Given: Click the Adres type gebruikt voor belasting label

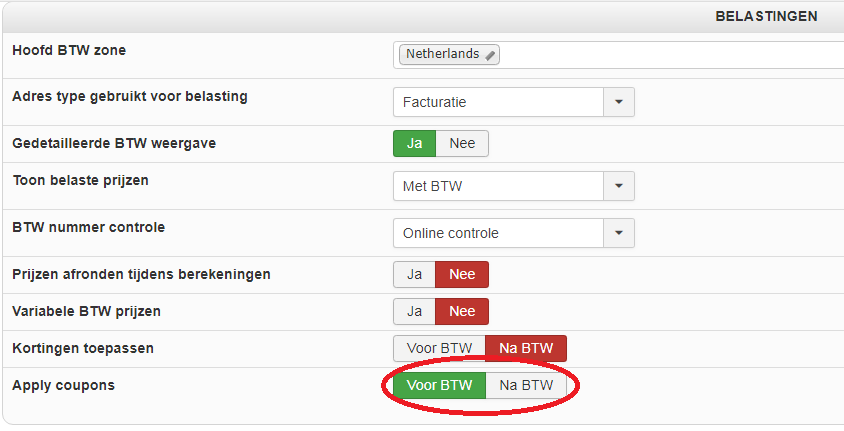Looking at the screenshot, I should pyautogui.click(x=130, y=97).
